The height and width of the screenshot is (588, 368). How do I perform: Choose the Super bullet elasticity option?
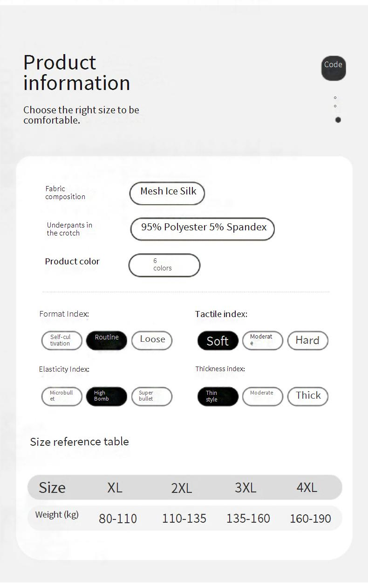[152, 396]
